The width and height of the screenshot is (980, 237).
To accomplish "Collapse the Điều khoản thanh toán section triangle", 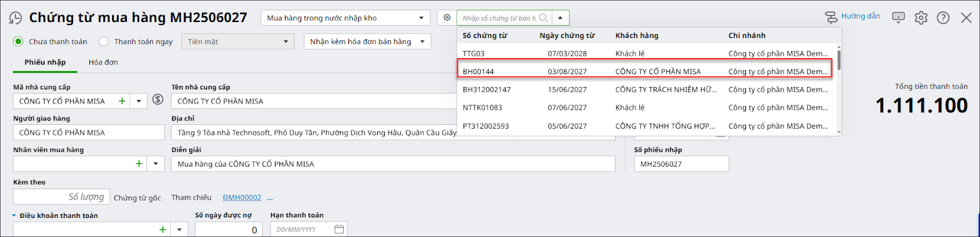I will coord(14,216).
